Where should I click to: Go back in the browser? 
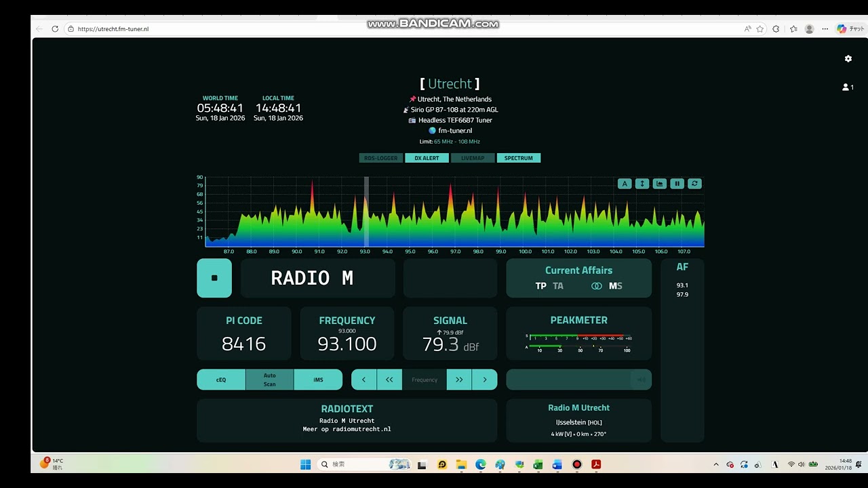point(39,29)
